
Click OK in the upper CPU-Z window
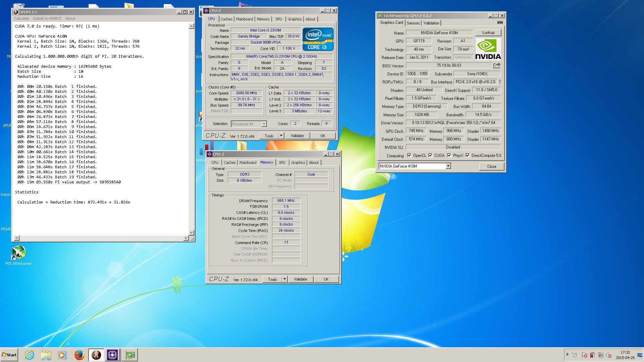pos(323,136)
